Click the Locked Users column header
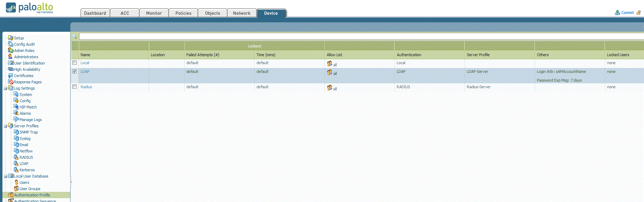This screenshot has width=644, height=202. pos(624,55)
